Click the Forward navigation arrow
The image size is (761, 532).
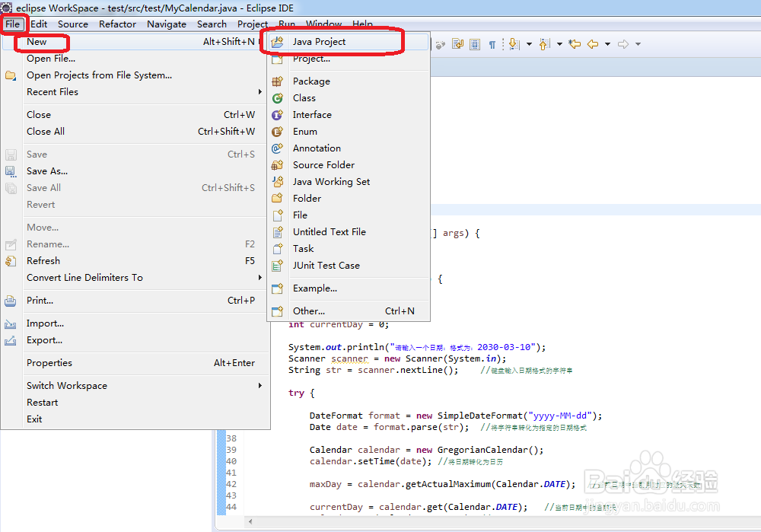[623, 44]
